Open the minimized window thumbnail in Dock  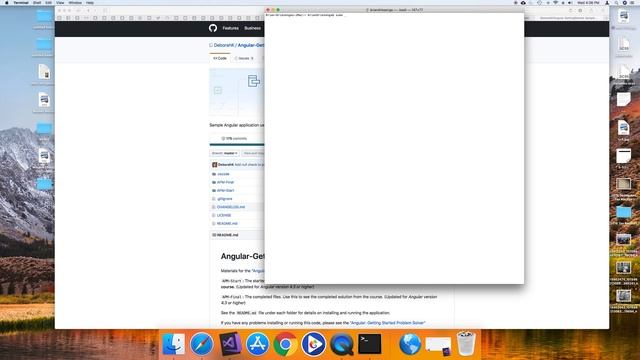(438, 345)
